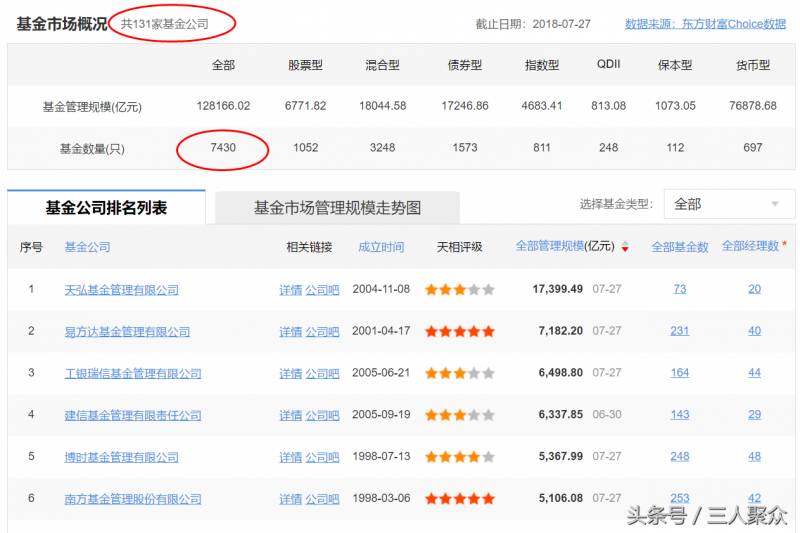Image resolution: width=800 pixels, height=533 pixels.
Task: Click manager count 29 for 建信基金
Action: tap(755, 414)
